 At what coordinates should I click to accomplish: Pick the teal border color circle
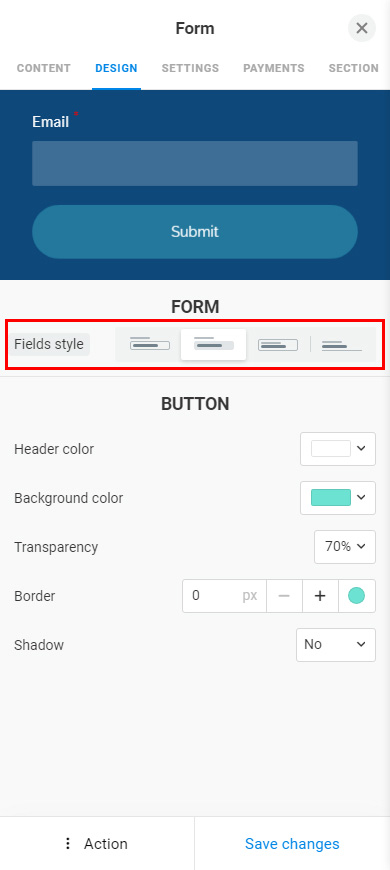click(x=356, y=596)
